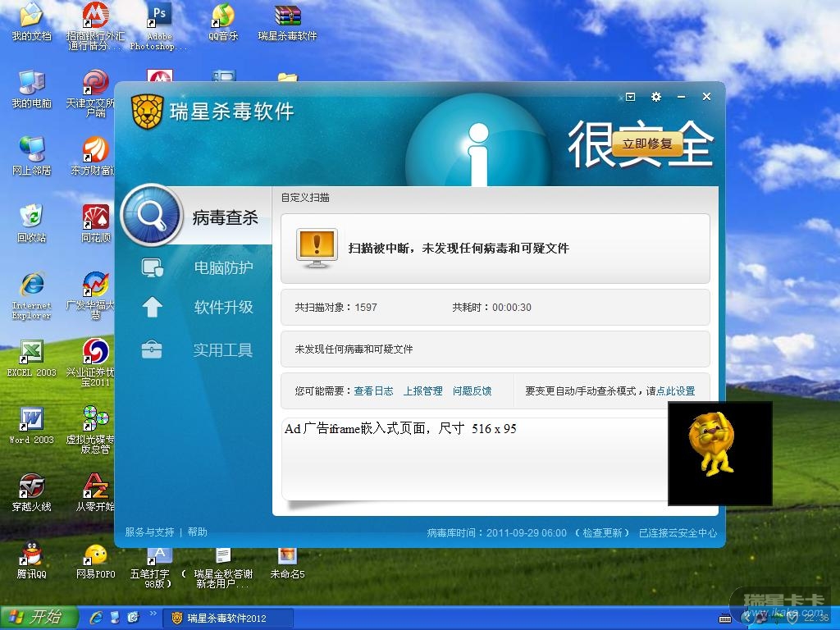The image size is (840, 630).
Task: Switch to the 实用工具 section
Action: pos(223,350)
